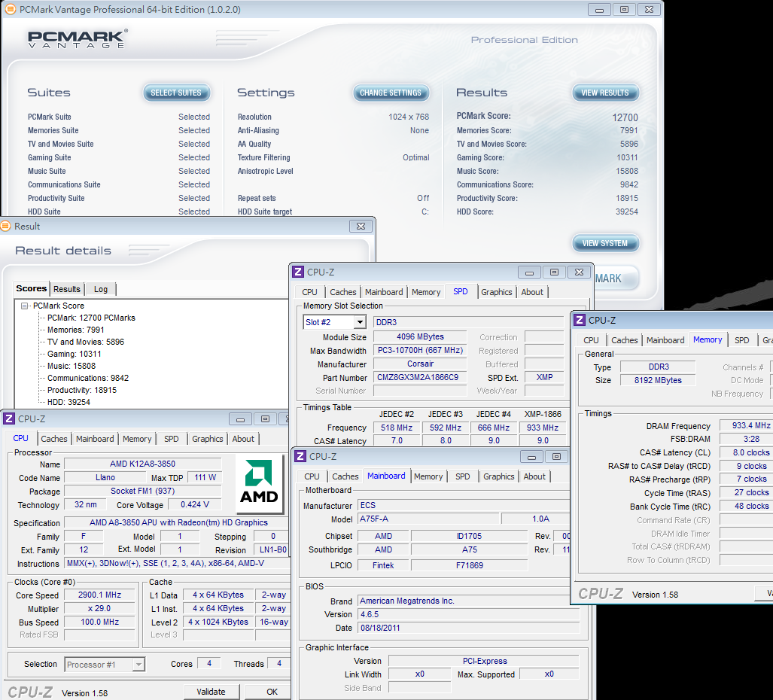Switch to Log tab in Result details

pos(101,289)
